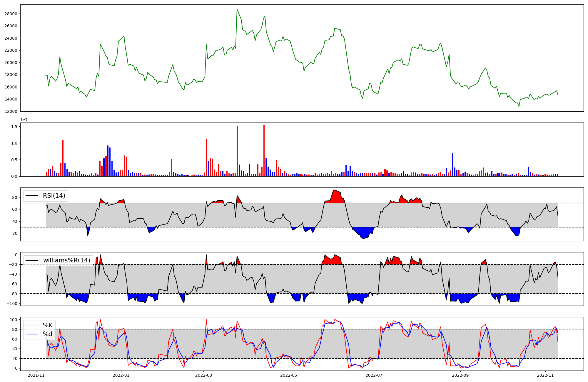Click the highest peak of green price line
Viewport: 588px width, 382px height.
point(237,9)
